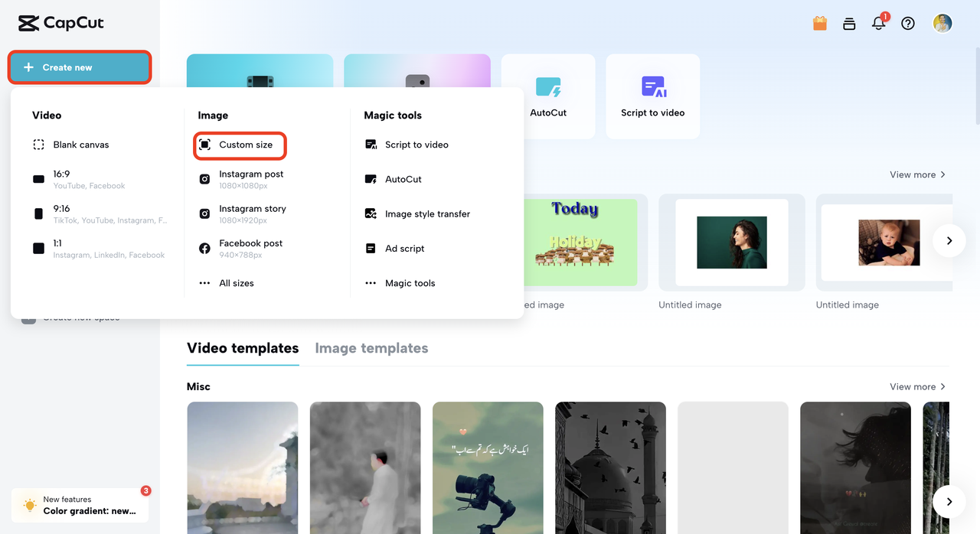
Task: Click the Create new button
Action: tap(80, 67)
